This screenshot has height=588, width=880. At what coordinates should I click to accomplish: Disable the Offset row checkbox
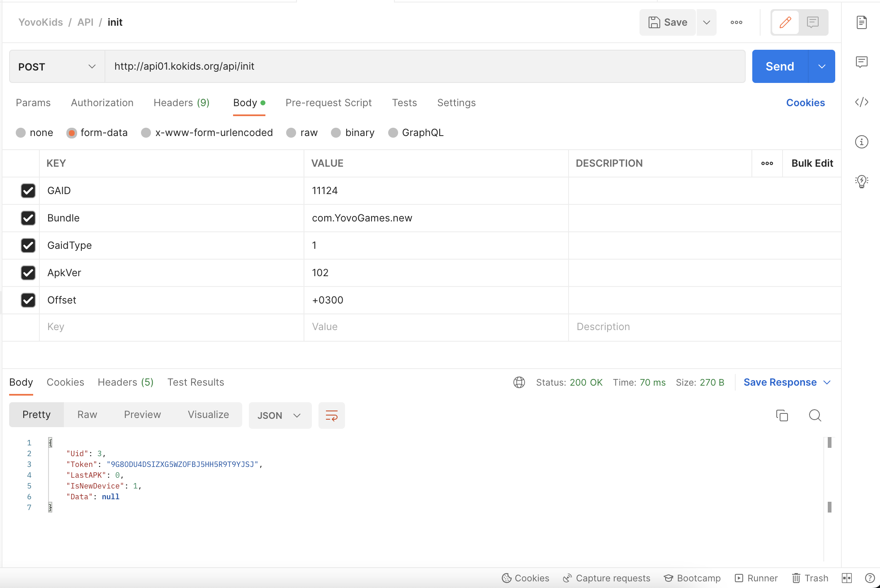(x=28, y=300)
